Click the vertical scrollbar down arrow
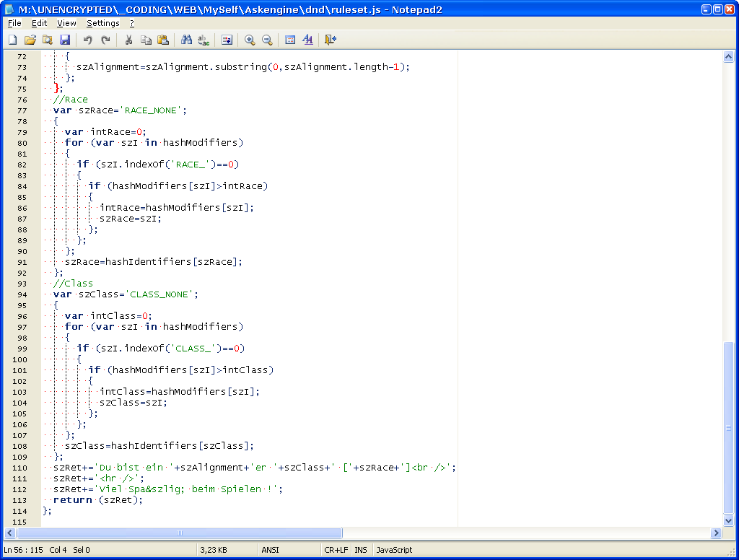 pos(728,521)
